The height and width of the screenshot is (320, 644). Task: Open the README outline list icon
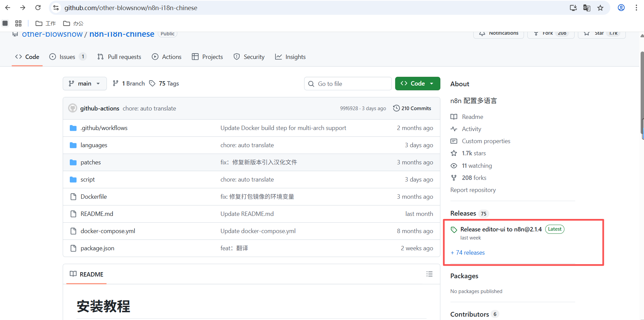(429, 274)
